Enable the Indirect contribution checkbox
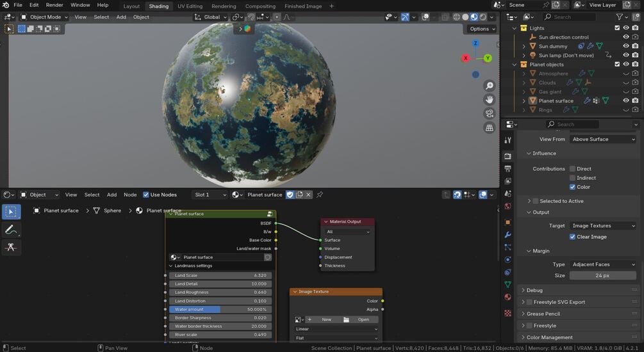This screenshot has width=644, height=352. [x=572, y=178]
